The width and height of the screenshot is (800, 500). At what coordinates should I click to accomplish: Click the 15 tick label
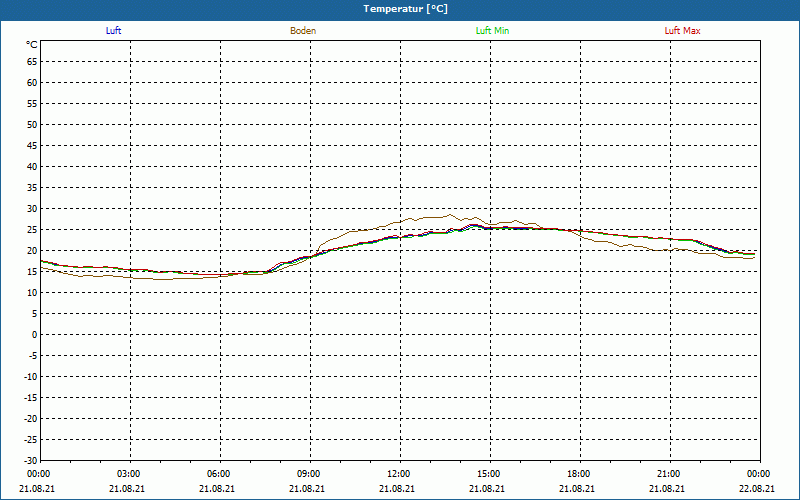[32, 271]
